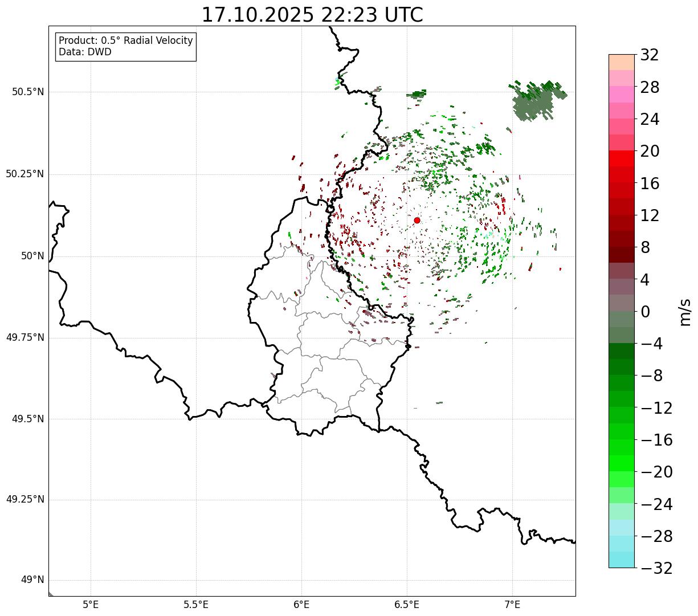Click the colorbar tick label −12
Image resolution: width=698 pixels, height=616 pixels.
pyautogui.click(x=656, y=408)
